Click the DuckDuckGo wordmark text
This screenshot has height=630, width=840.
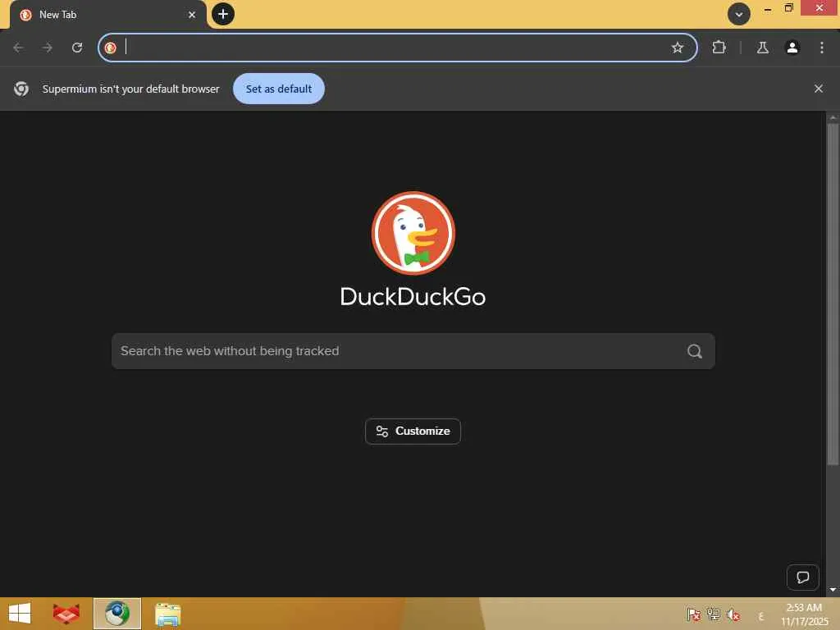click(413, 297)
